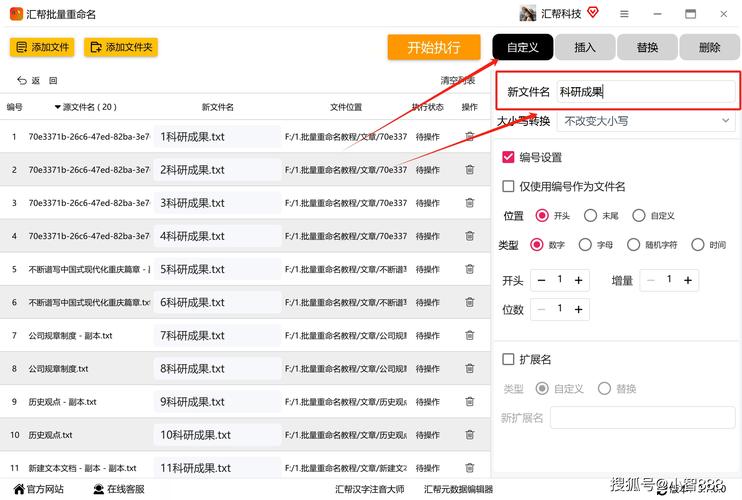Viewport: 742px width, 500px height.
Task: Switch to the 插入 tab
Action: point(585,47)
